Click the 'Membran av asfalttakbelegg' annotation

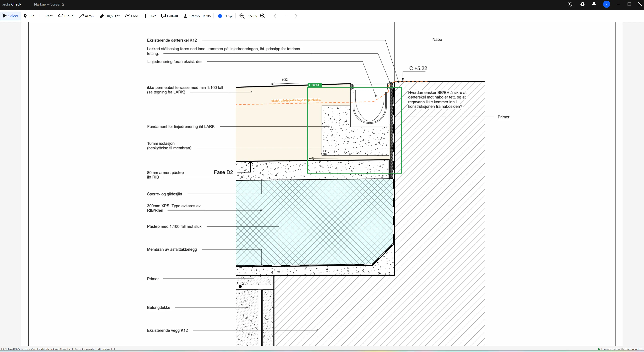(172, 249)
